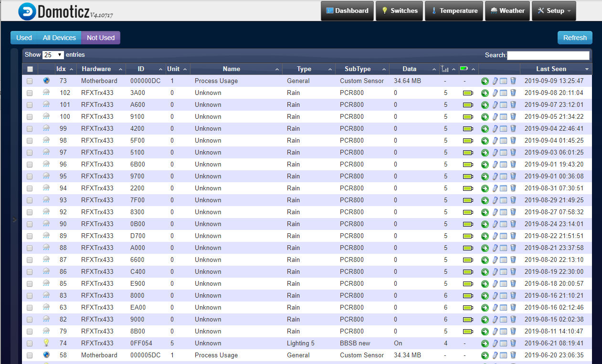This screenshot has height=364, width=602.
Task: Click Domoticz logo icon
Action: point(27,11)
